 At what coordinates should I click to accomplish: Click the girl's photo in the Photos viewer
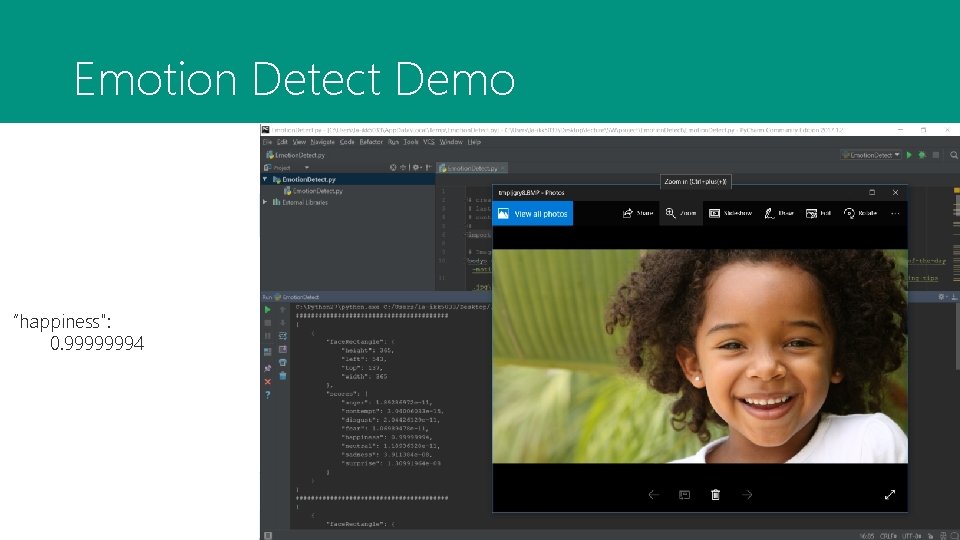tap(700, 356)
